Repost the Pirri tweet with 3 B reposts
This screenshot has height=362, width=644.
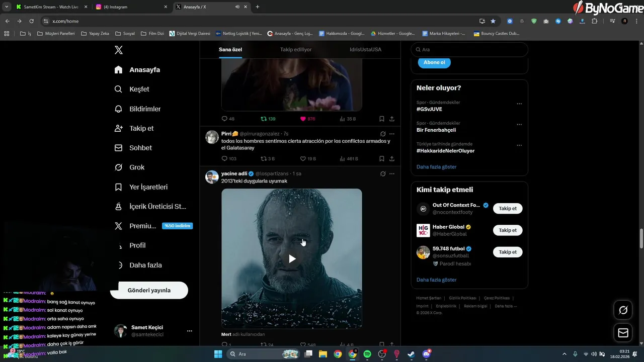(x=268, y=158)
